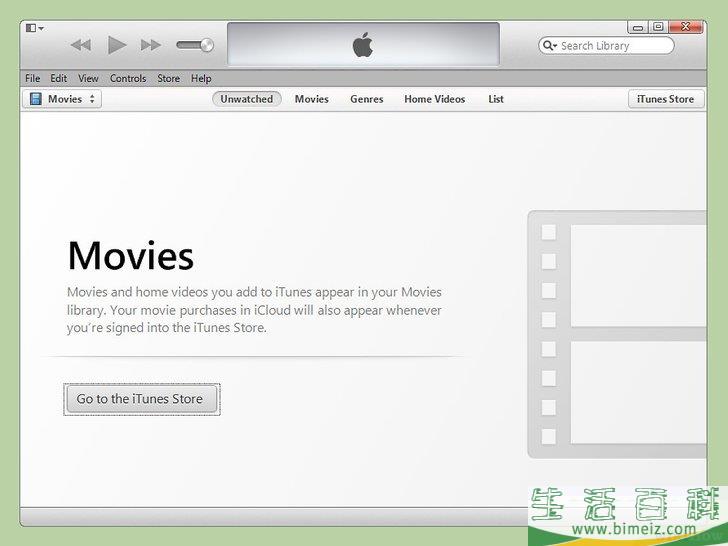Minimize the iTunes window
728x546 pixels.
coord(638,27)
